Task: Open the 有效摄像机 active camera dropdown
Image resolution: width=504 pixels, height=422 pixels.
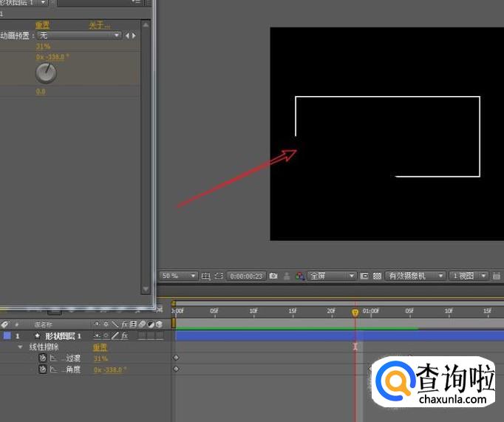Action: pyautogui.click(x=415, y=276)
